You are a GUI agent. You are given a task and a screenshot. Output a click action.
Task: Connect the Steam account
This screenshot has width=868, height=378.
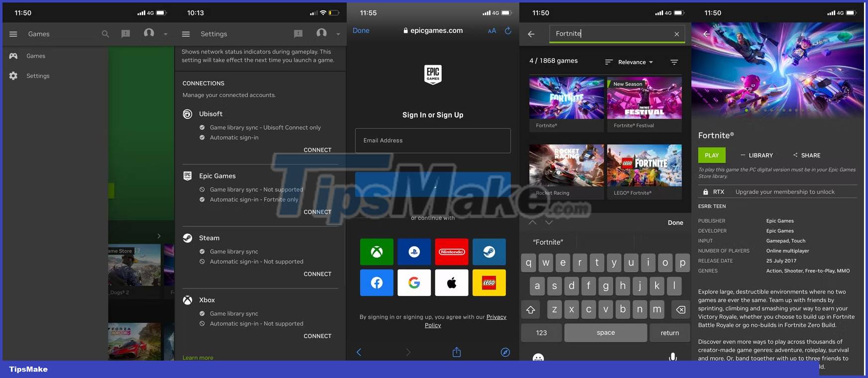[317, 274]
